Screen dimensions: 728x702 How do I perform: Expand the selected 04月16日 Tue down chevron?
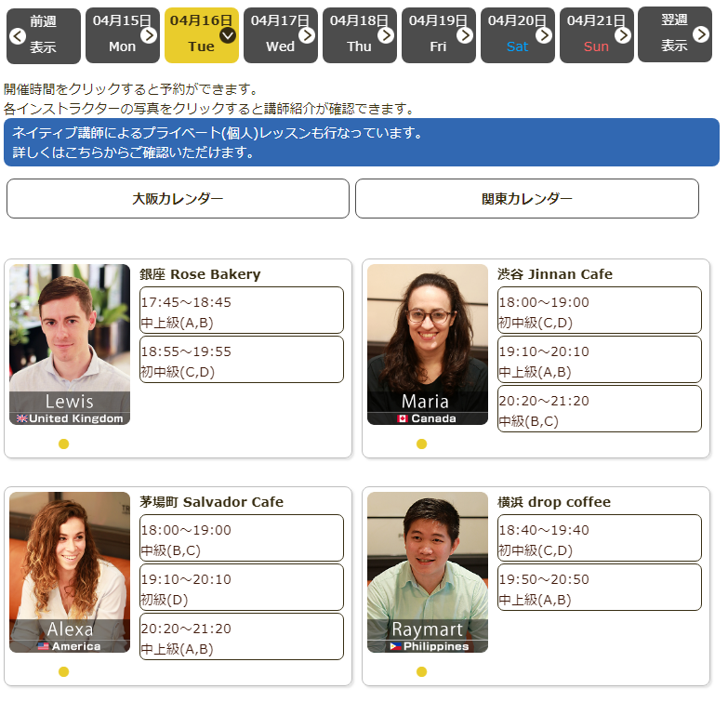tap(228, 35)
